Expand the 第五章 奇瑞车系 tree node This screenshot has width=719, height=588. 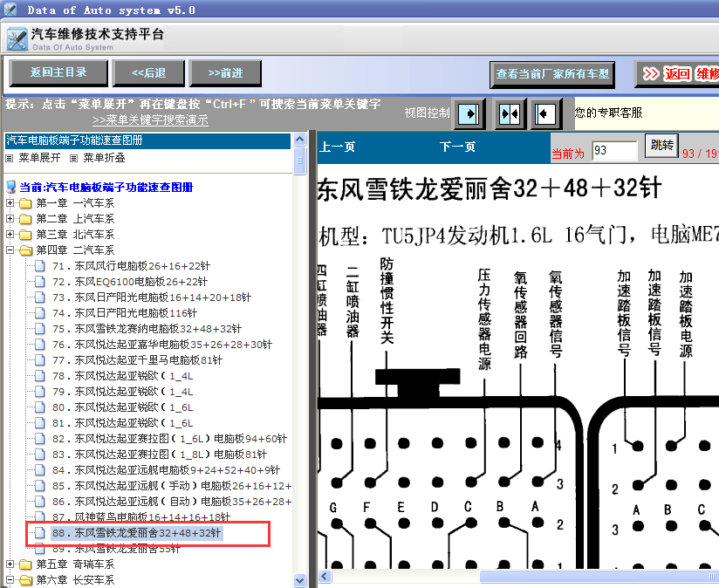(10, 564)
